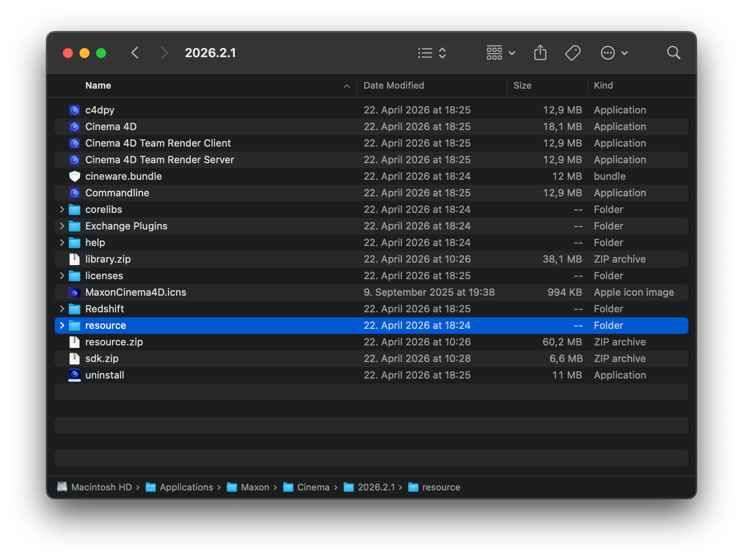The height and width of the screenshot is (560, 743).
Task: Click the 18,1 MB size value
Action: (x=562, y=127)
